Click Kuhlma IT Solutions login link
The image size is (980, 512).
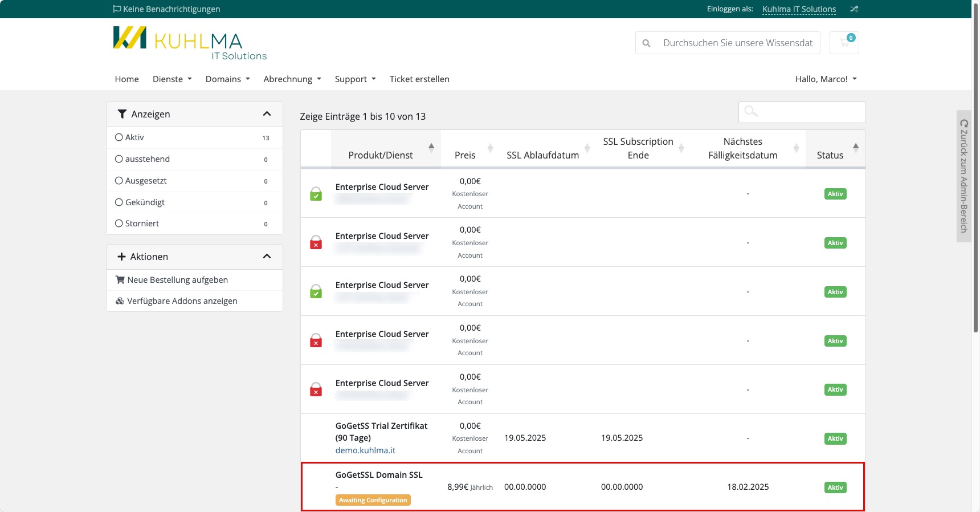[799, 9]
